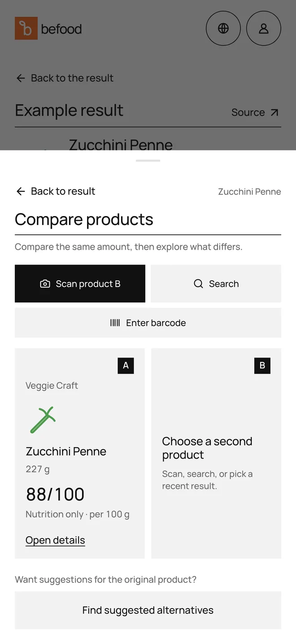Click the green zucchini product icon
The height and width of the screenshot is (644, 296).
tap(43, 420)
